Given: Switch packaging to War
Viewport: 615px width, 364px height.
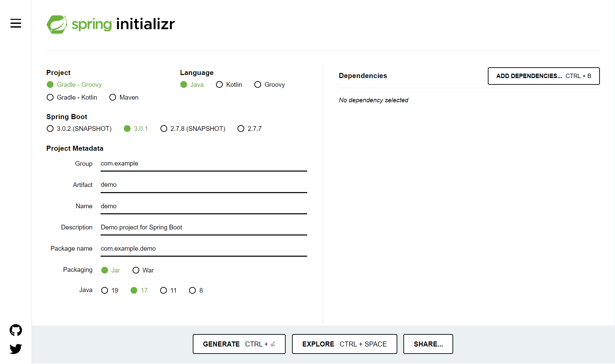Looking at the screenshot, I should click(143, 270).
